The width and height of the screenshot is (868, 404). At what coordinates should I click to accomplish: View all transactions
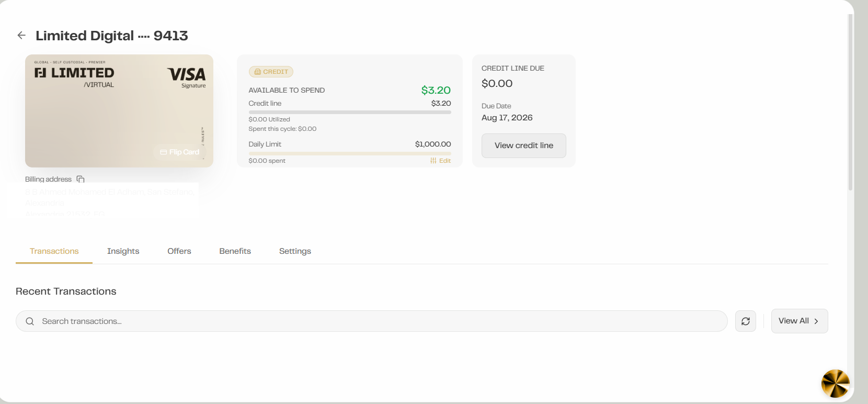pyautogui.click(x=800, y=321)
